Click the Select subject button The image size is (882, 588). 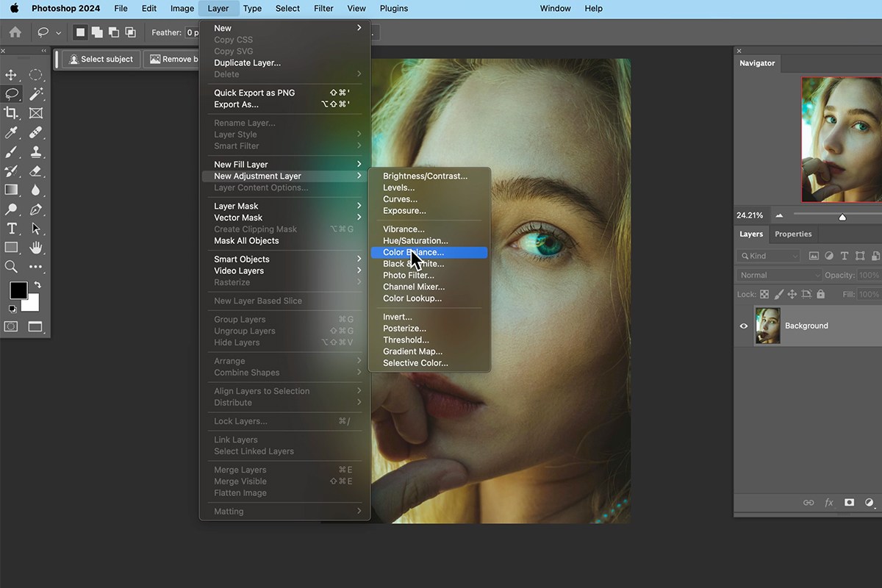click(101, 59)
